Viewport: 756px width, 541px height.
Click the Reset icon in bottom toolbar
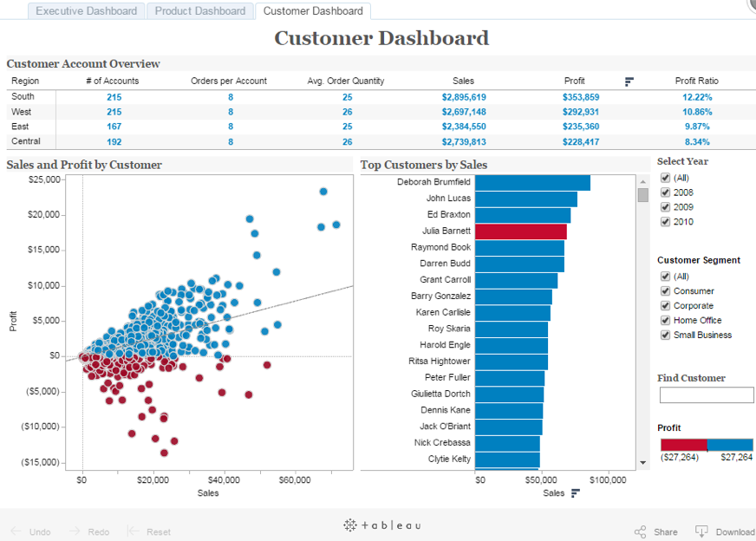coord(134,531)
